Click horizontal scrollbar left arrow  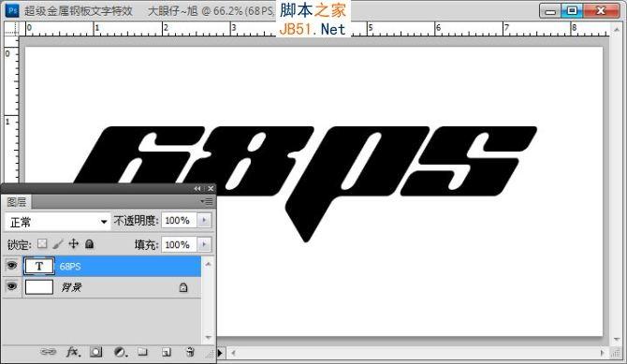coord(233,353)
